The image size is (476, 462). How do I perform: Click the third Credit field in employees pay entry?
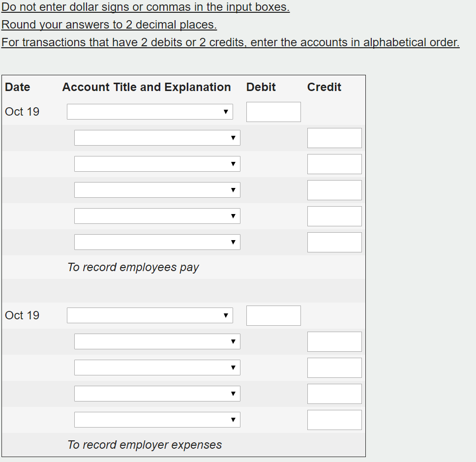pos(334,190)
